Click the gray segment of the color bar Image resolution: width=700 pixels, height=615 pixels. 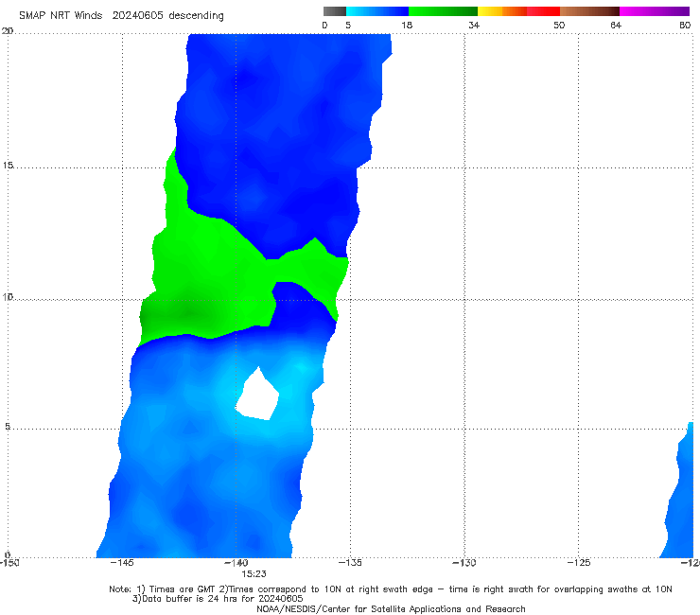coord(335,11)
